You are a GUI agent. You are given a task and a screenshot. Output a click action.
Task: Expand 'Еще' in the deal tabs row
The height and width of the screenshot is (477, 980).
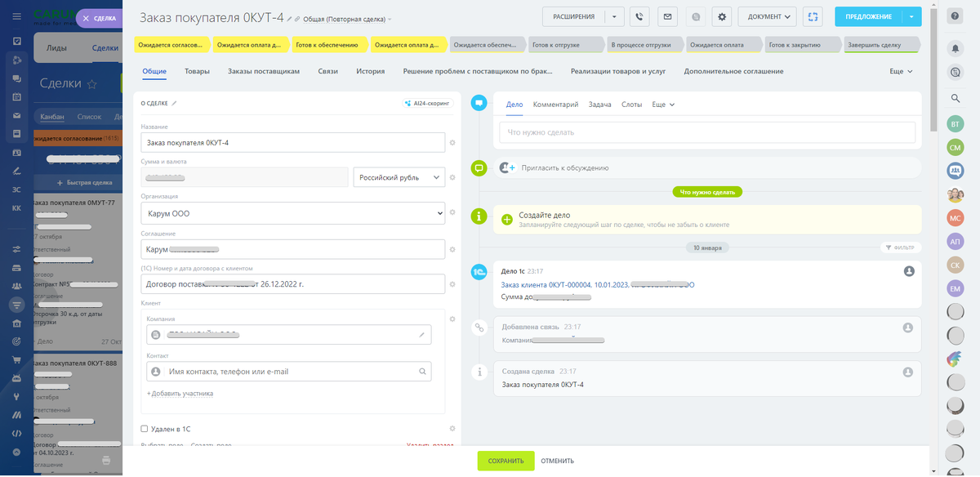[x=901, y=71]
